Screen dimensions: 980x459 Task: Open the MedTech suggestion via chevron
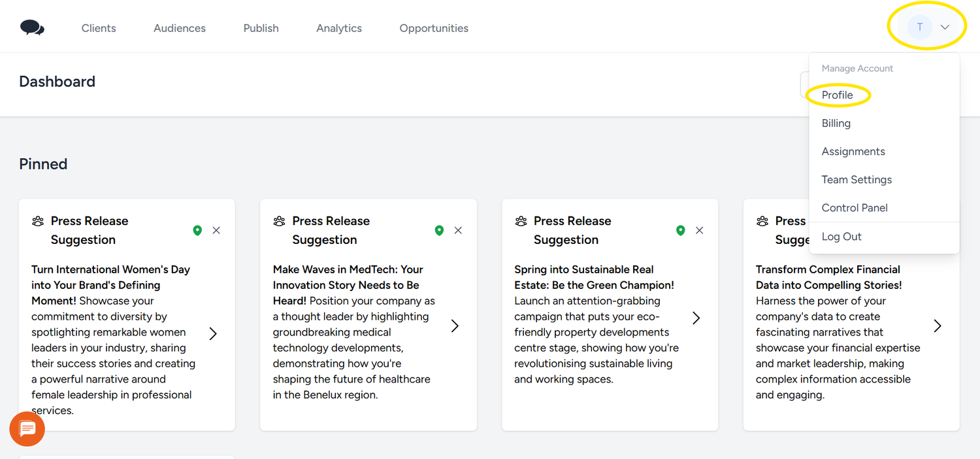tap(455, 326)
